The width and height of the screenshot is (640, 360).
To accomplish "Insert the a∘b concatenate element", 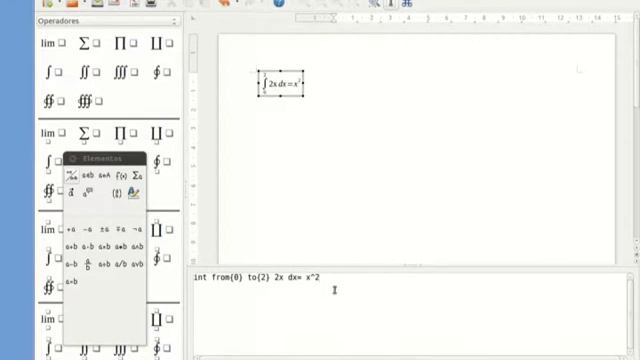I will [71, 282].
